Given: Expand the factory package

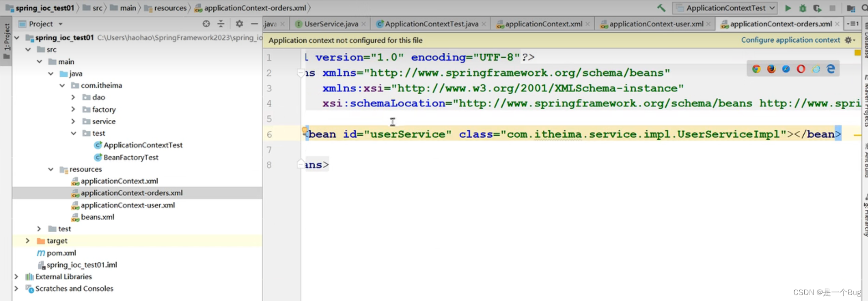Looking at the screenshot, I should tap(73, 109).
